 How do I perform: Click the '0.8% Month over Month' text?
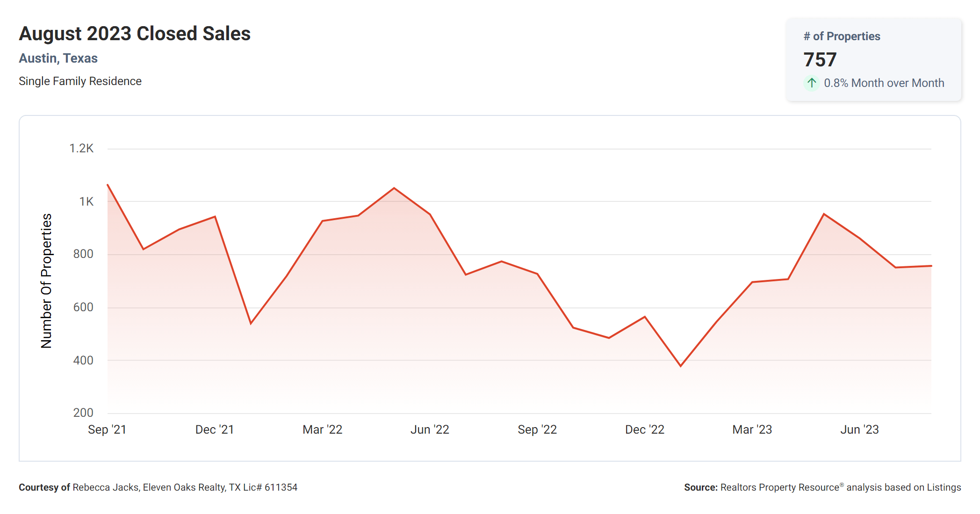pyautogui.click(x=884, y=83)
